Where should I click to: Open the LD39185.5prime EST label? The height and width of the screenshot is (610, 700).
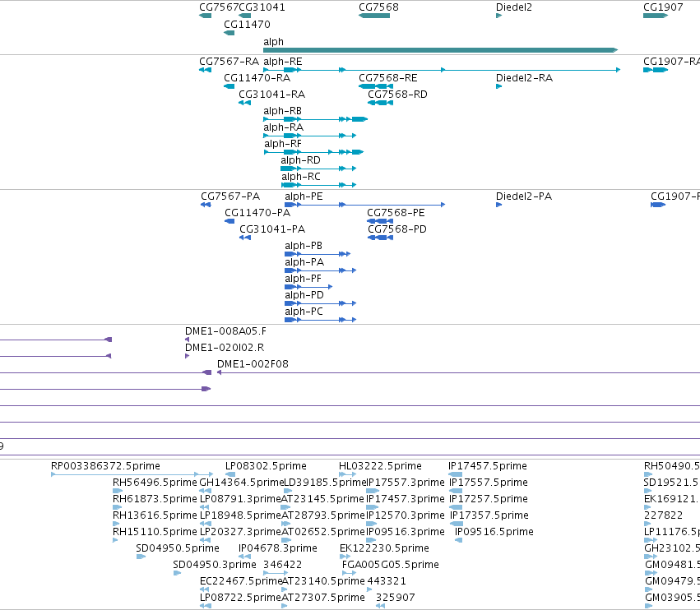325,483
